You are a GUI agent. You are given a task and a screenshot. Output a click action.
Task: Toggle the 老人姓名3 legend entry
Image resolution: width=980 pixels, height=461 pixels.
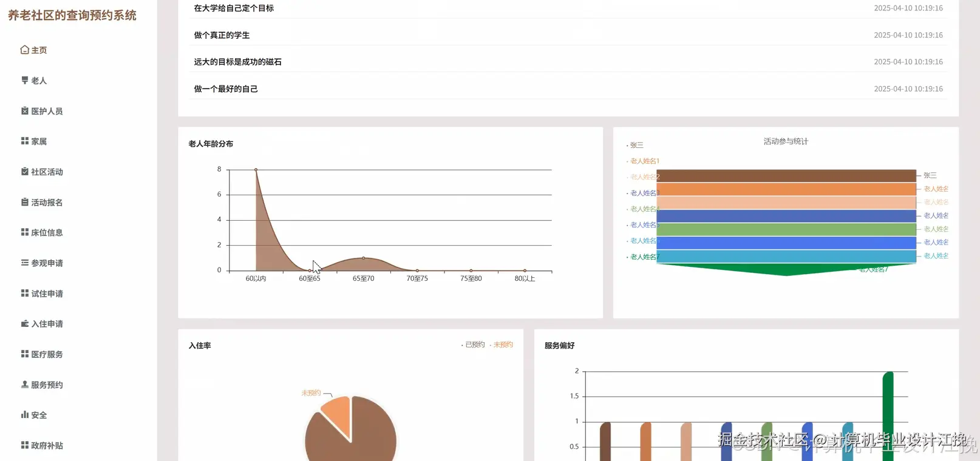click(x=643, y=193)
